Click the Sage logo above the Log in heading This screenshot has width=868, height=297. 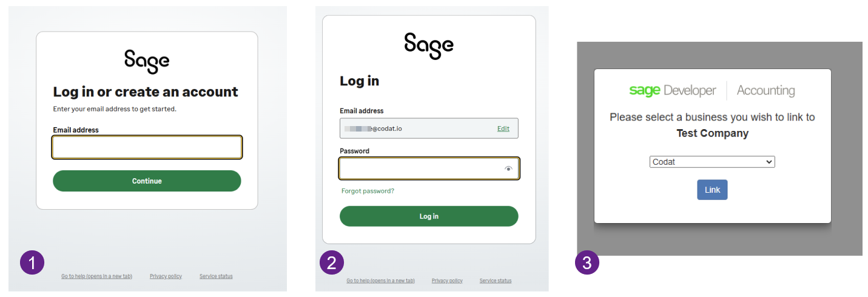click(428, 46)
